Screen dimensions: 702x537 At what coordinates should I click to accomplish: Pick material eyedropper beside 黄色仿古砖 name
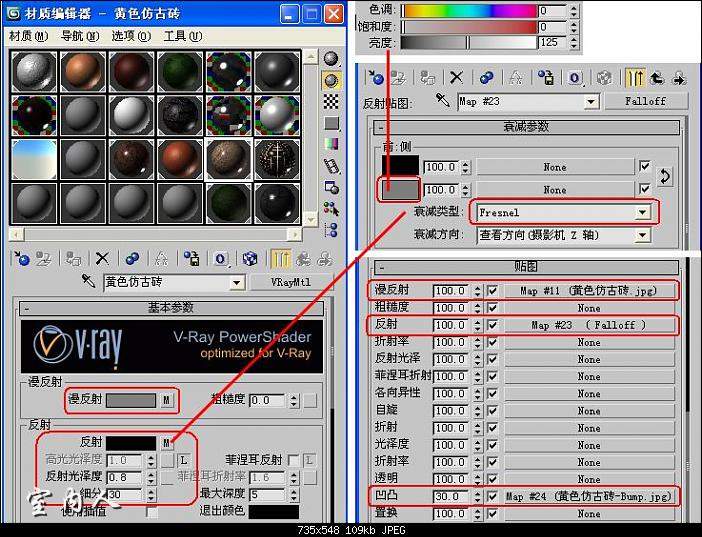click(x=88, y=281)
